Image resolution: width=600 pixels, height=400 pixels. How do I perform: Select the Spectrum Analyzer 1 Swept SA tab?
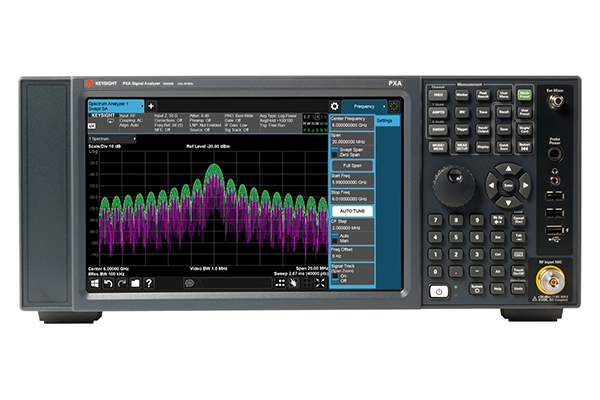click(115, 105)
